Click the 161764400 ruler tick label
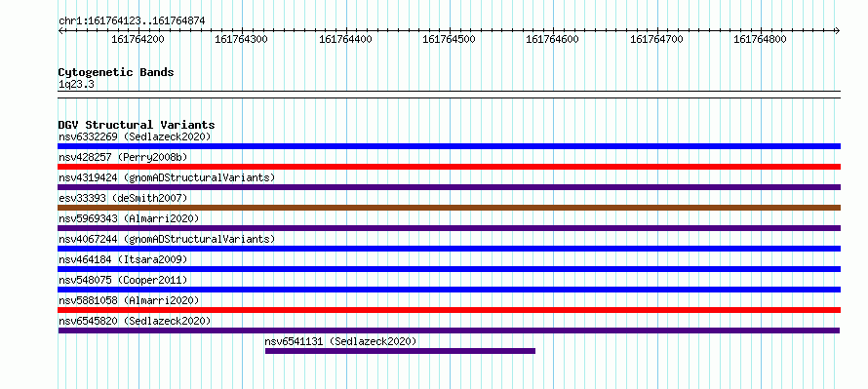 coord(345,39)
